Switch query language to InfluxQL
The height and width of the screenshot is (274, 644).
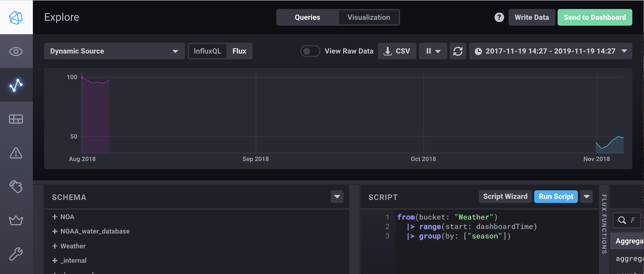(208, 51)
